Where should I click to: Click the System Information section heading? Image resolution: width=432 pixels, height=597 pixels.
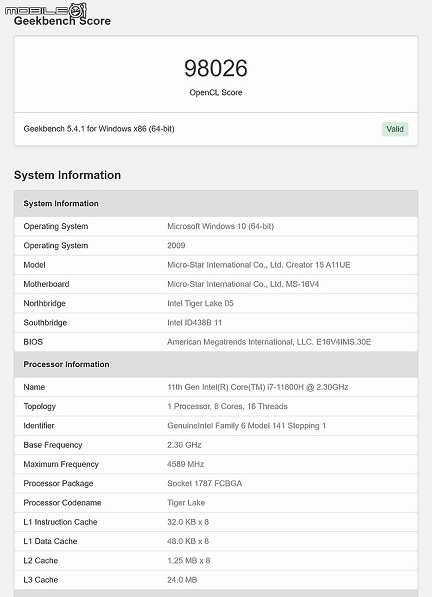pos(67,175)
